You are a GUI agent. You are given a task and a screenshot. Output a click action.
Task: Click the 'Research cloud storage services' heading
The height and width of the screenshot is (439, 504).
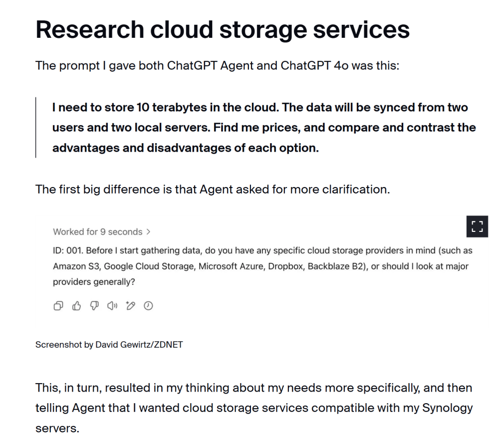pos(222,30)
